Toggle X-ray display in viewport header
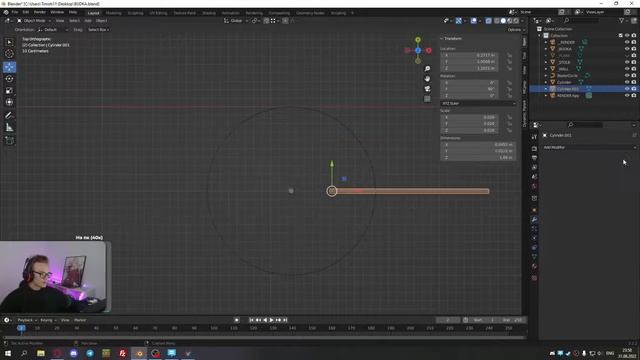Image resolution: width=640 pixels, height=360 pixels. 488,20
